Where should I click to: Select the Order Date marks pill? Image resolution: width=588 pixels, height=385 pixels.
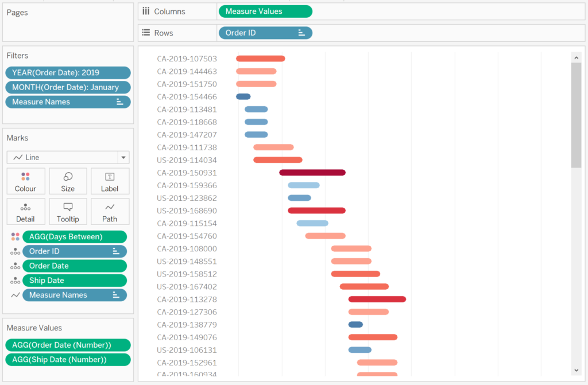click(x=75, y=266)
